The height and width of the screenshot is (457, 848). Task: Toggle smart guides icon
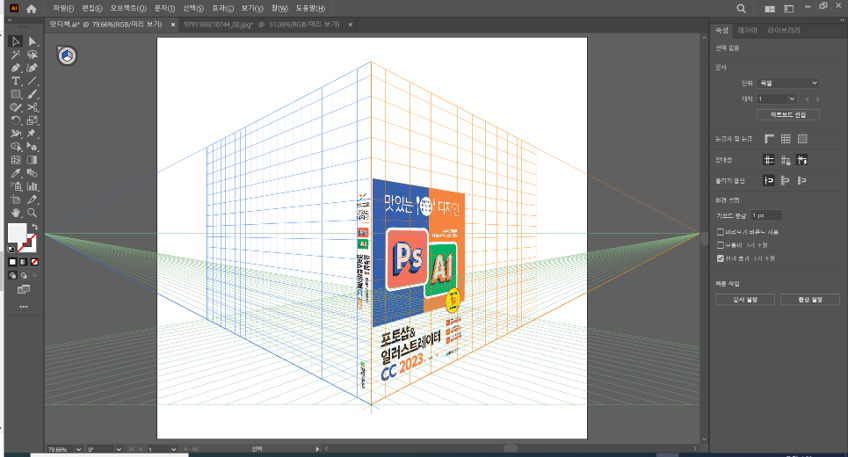(x=802, y=160)
